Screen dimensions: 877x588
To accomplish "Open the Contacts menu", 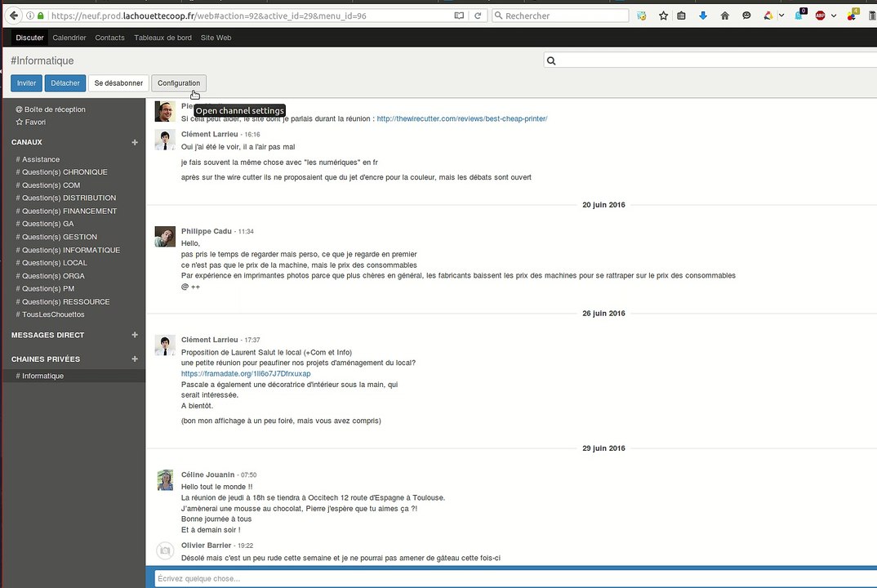I will coord(109,38).
